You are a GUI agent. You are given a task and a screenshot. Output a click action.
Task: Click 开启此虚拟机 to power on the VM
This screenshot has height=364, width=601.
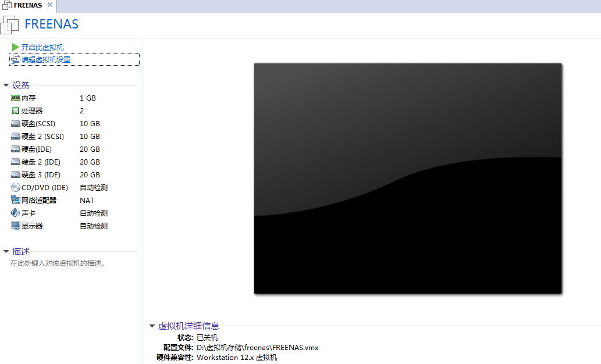click(42, 48)
